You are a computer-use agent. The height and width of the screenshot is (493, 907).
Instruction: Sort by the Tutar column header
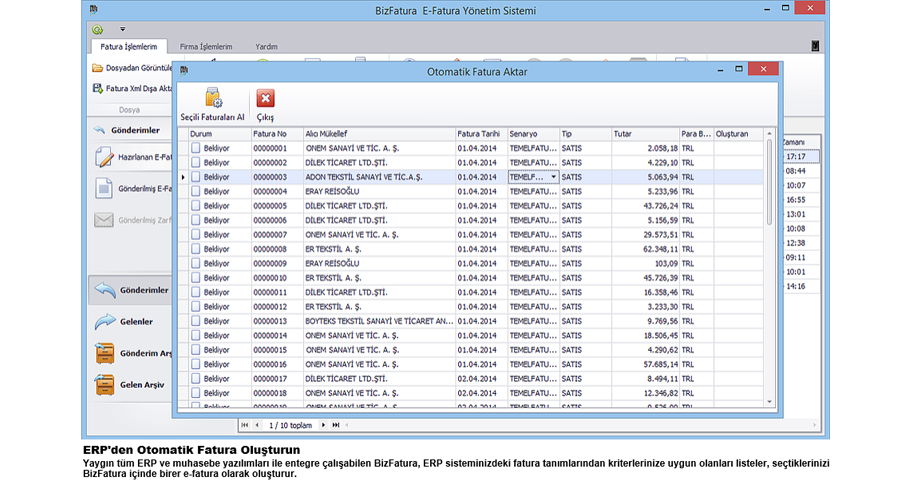[644, 133]
